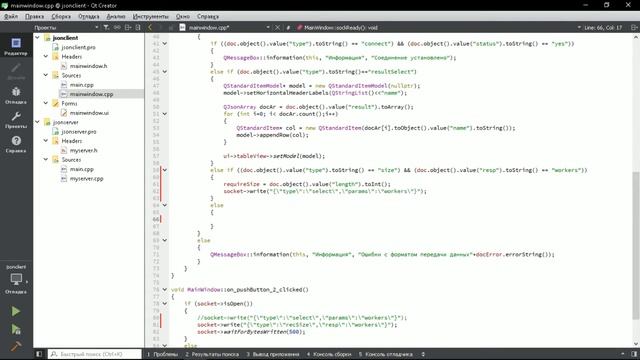Place cursor on the requireSize assignment line

(x=307, y=184)
